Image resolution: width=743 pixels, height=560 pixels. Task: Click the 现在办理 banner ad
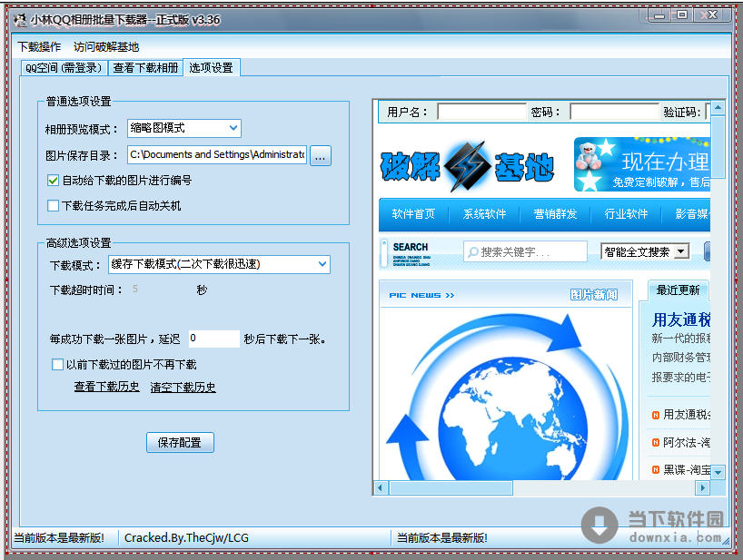pos(641,164)
